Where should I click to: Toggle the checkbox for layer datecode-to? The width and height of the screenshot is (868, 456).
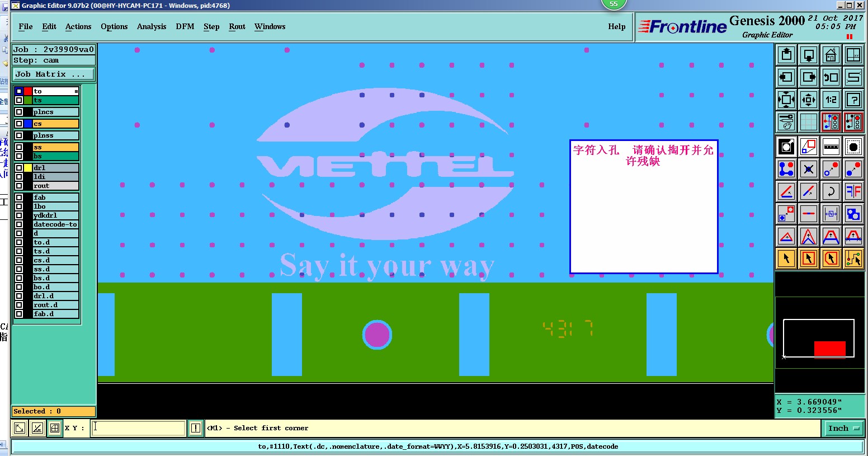[19, 224]
